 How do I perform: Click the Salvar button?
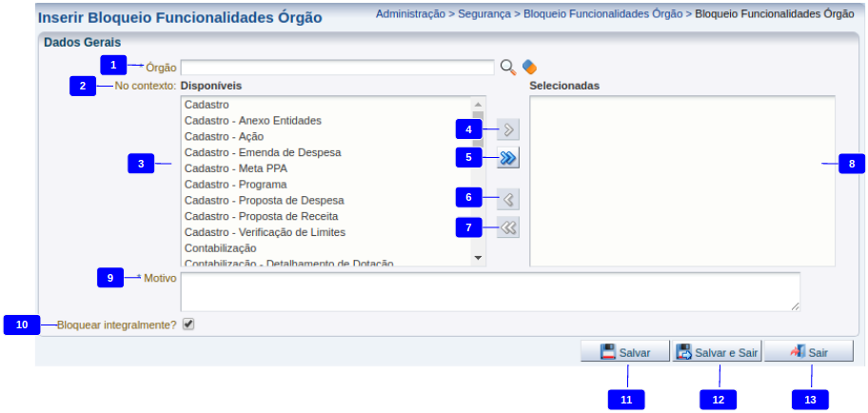pos(624,352)
